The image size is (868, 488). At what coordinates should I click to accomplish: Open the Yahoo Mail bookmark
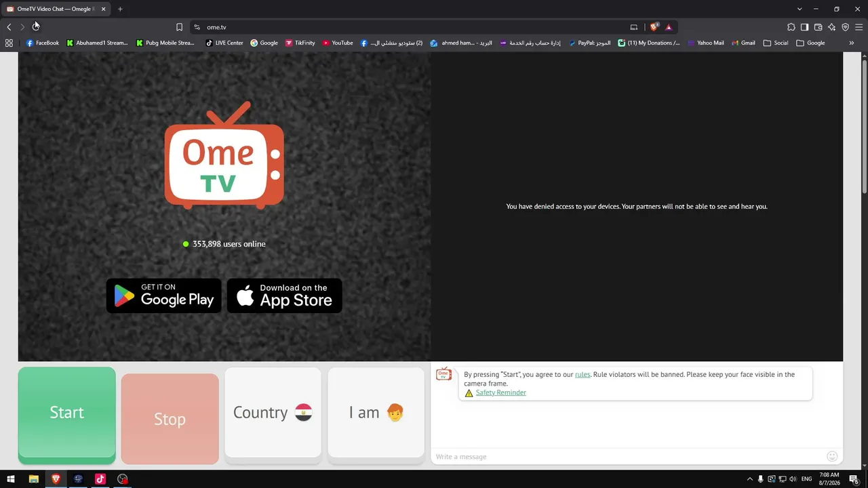point(706,43)
